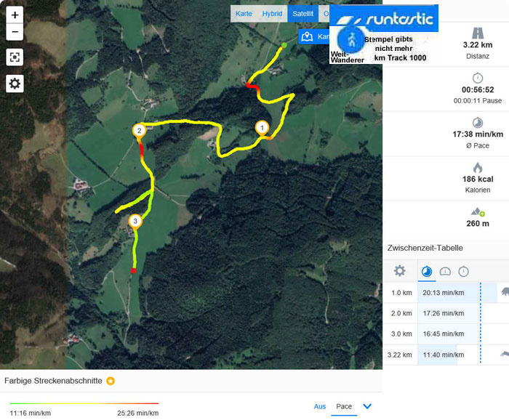Select Pace coloring option
509x420 pixels.
tap(344, 406)
